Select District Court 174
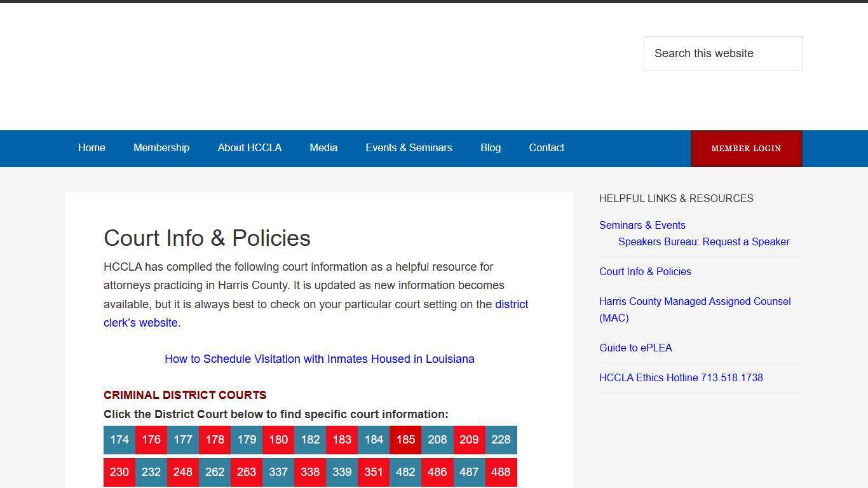Viewport: 868px width, 488px height. [x=119, y=440]
